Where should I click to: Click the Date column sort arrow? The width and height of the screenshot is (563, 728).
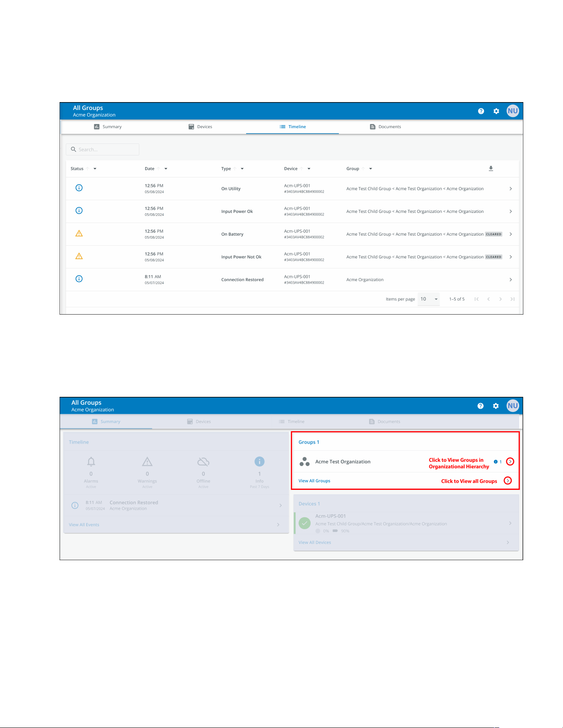click(x=158, y=169)
